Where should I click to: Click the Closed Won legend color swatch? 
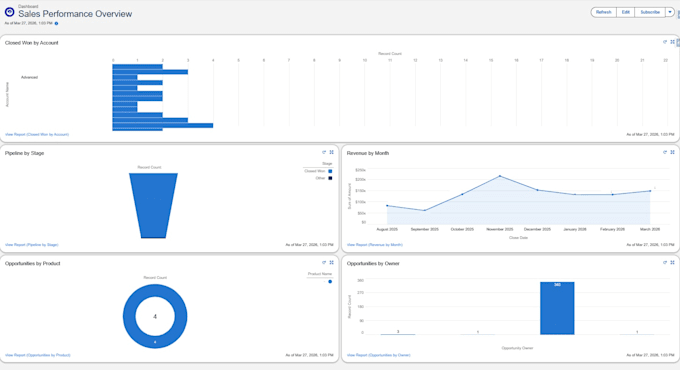pos(330,171)
